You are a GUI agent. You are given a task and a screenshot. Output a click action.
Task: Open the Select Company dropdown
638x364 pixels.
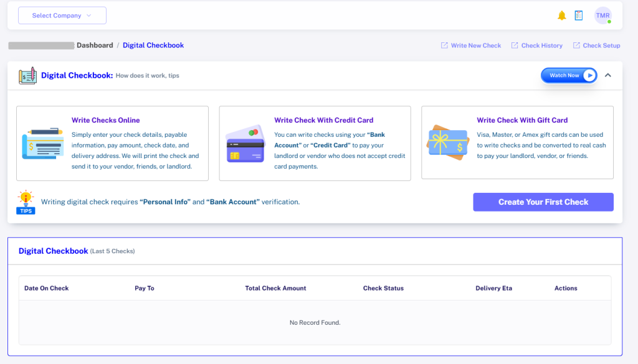pyautogui.click(x=62, y=16)
